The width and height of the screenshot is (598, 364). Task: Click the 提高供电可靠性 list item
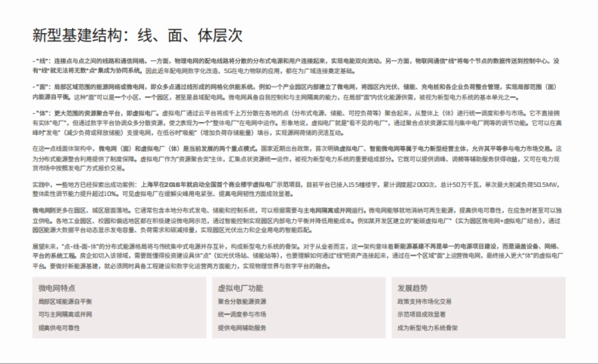click(x=54, y=328)
